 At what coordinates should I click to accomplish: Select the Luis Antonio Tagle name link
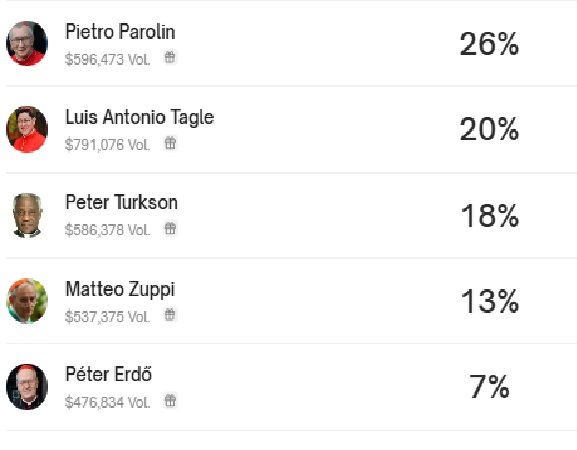pos(139,118)
